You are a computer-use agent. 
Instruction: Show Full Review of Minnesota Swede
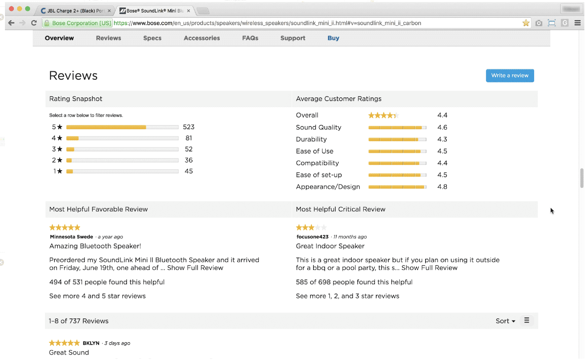pos(195,268)
